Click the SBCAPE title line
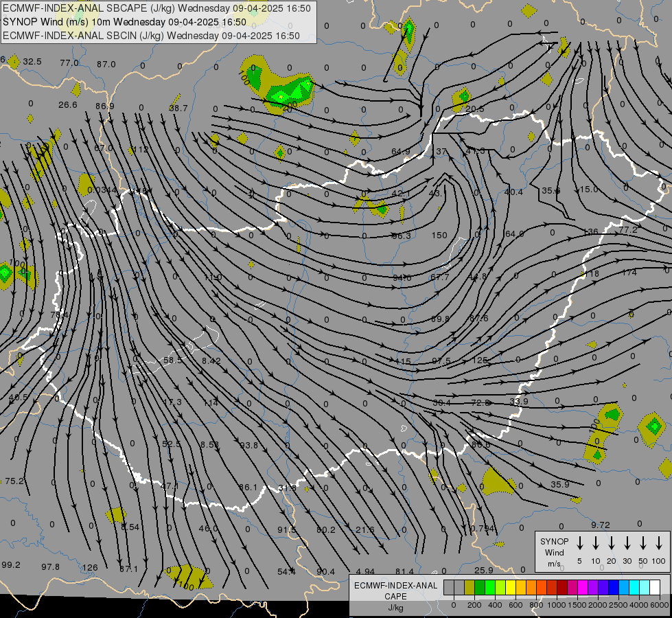This screenshot has width=672, height=618. pos(157,8)
